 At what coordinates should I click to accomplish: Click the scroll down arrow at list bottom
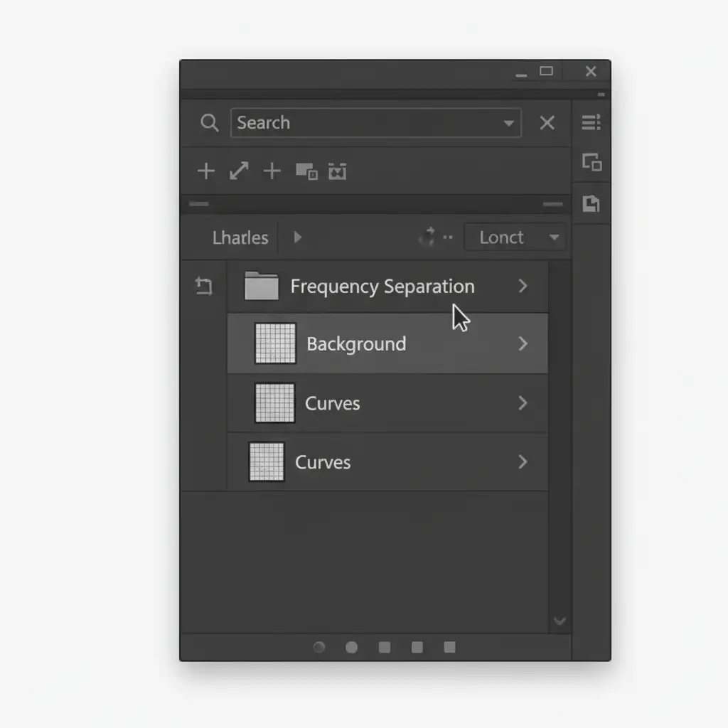point(560,621)
